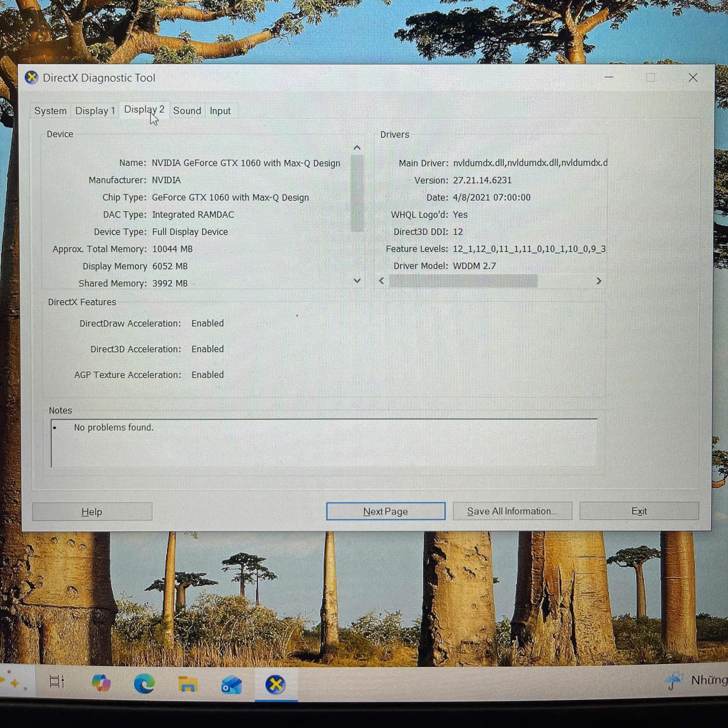Click Save All Information button
This screenshot has height=728, width=728.
512,511
